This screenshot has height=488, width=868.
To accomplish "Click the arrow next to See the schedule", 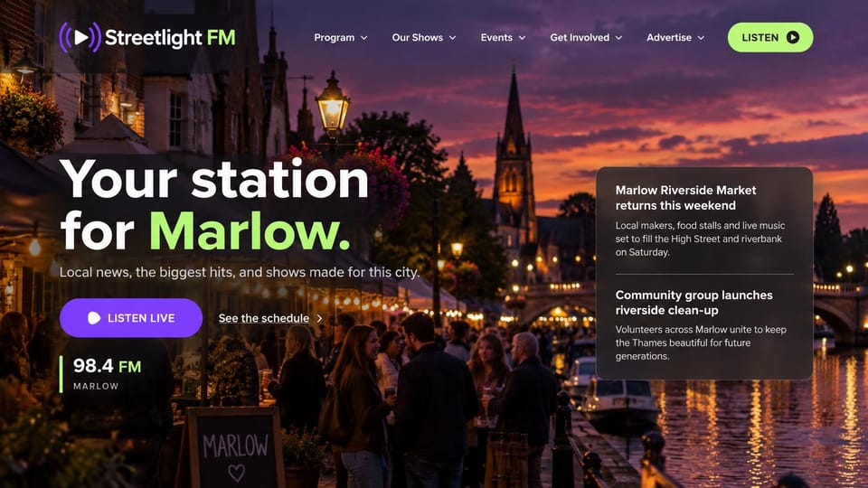I will coord(319,319).
